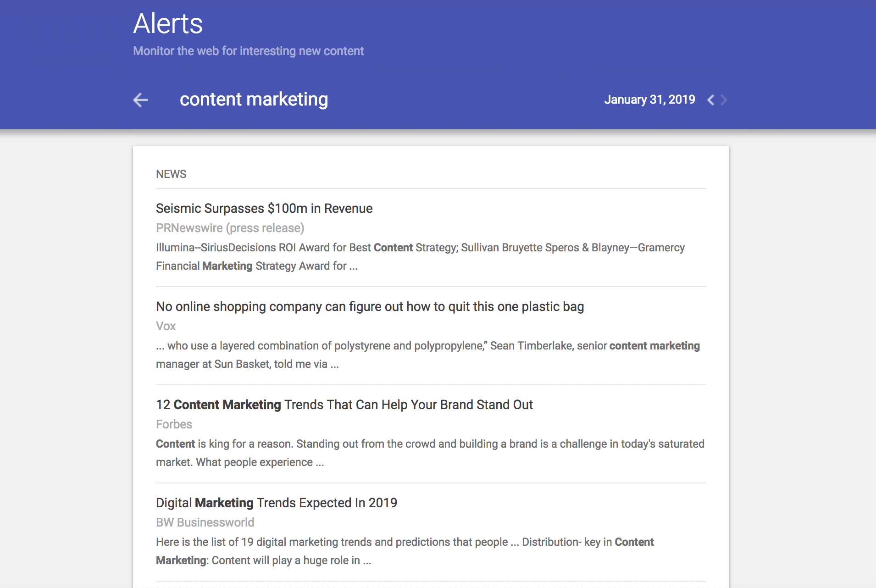Click the Illumina-SiriusDecisions award snippet text
Image resolution: width=876 pixels, height=588 pixels.
coord(420,256)
